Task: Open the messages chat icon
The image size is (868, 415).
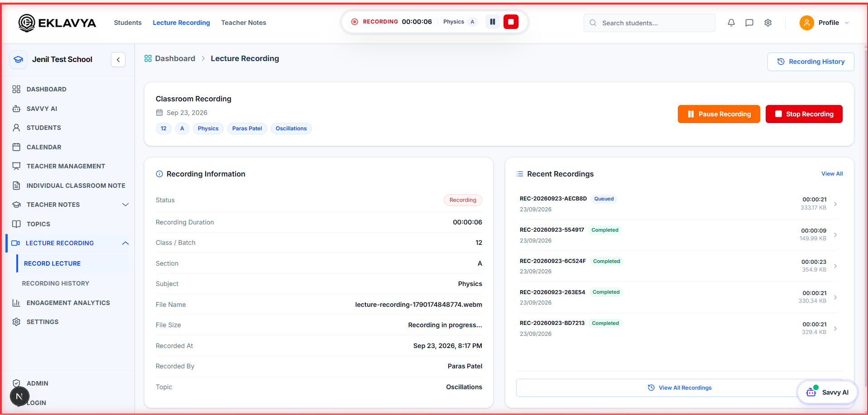Action: 749,23
